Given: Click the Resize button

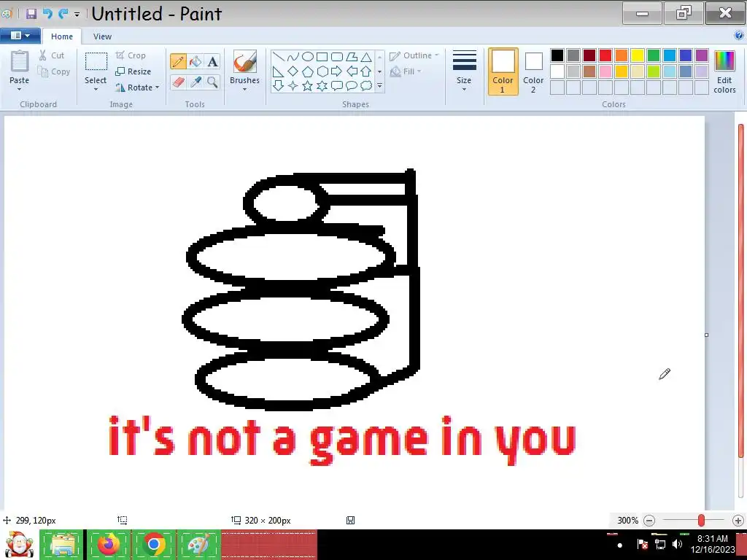Looking at the screenshot, I should [133, 71].
